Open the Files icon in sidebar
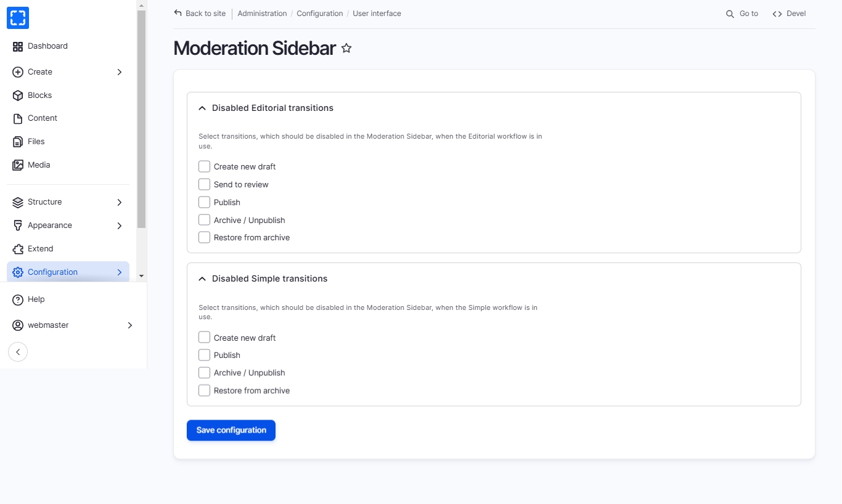 coord(18,142)
